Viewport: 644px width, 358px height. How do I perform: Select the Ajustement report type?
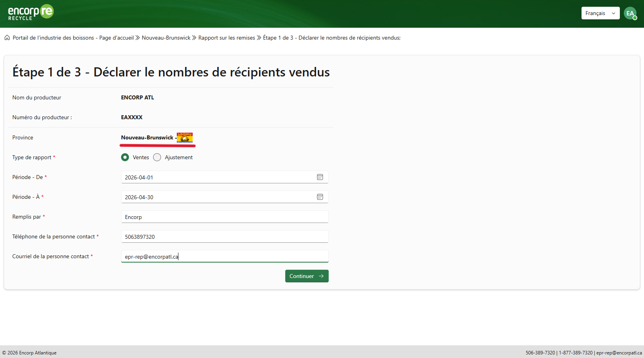click(157, 157)
